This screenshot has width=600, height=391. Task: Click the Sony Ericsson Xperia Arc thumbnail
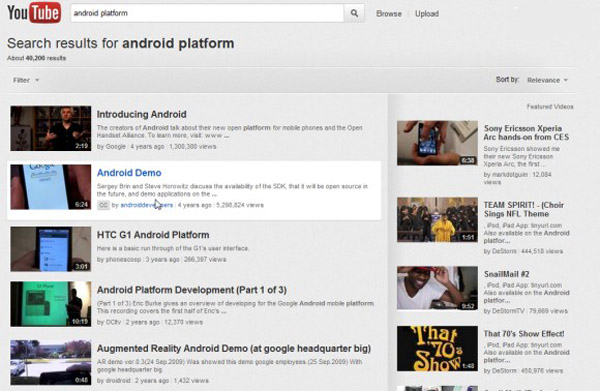(437, 143)
